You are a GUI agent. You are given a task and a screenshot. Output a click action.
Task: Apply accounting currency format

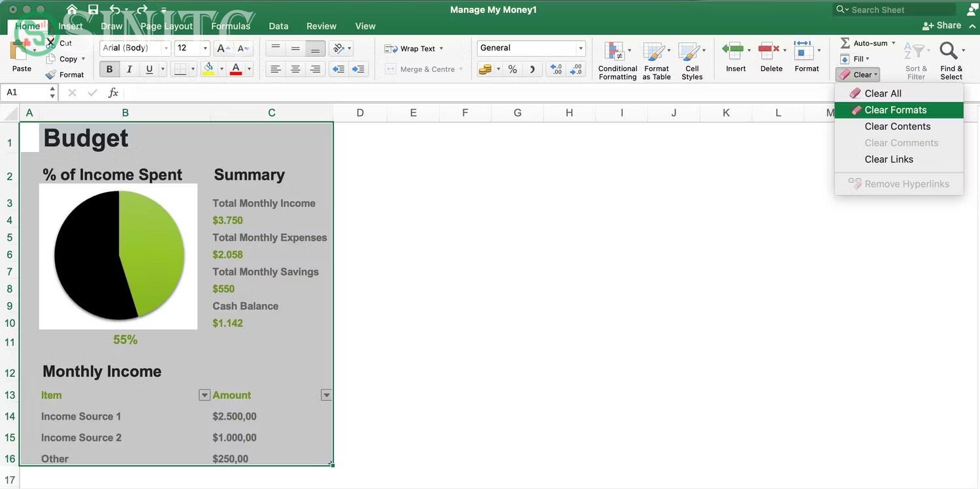coord(485,69)
